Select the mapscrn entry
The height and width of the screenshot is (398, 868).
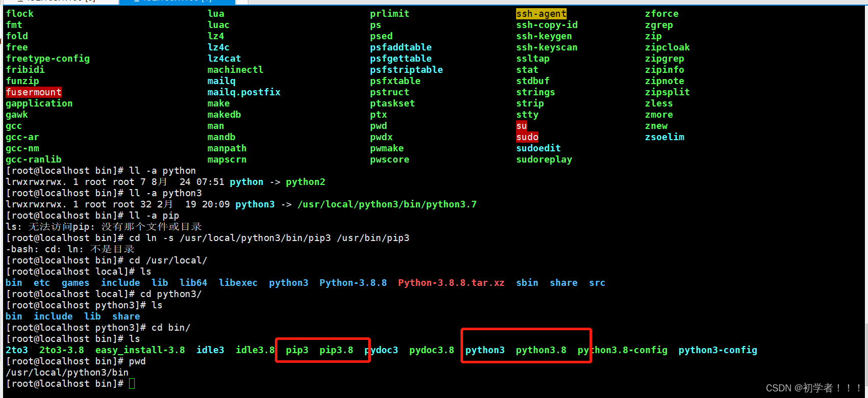(227, 160)
